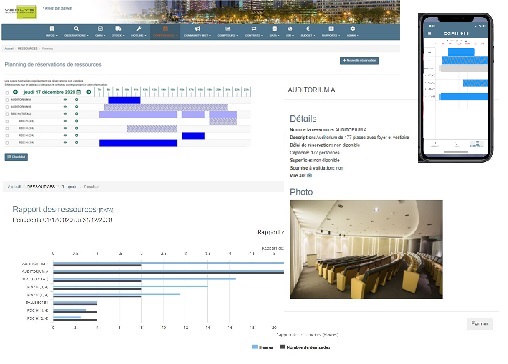Click the auditorium photo
The height and width of the screenshot is (364, 508).
click(366, 249)
